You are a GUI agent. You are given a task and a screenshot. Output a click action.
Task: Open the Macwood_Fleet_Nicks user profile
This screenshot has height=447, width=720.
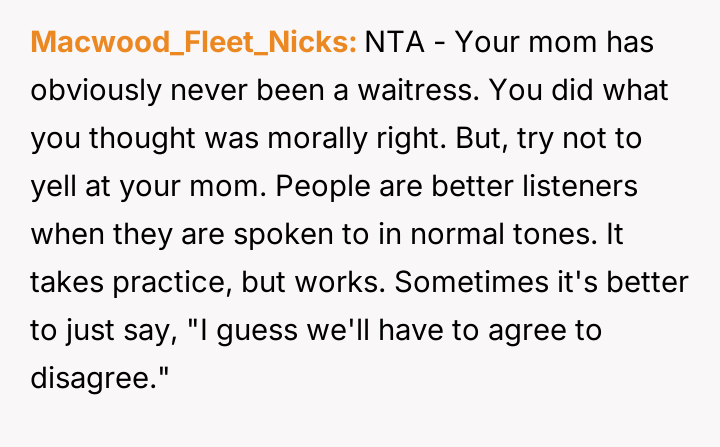click(194, 42)
